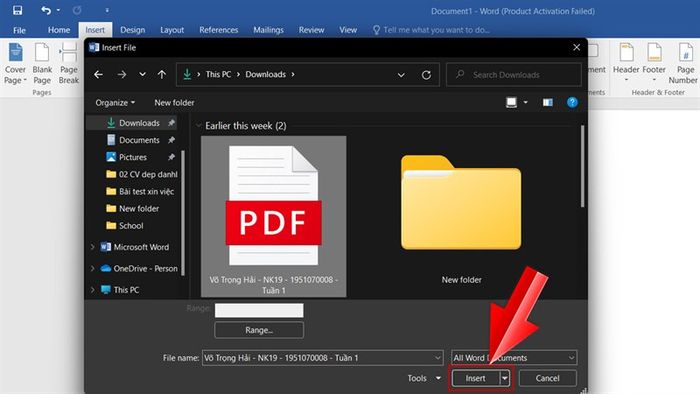Expand the This PC tree node
This screenshot has width=700, height=394.
92,290
